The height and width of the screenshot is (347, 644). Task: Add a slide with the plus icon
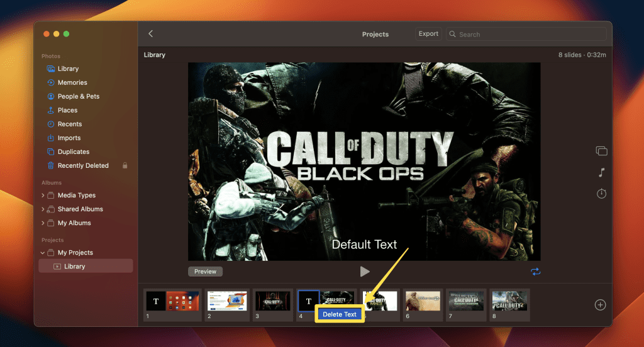point(600,305)
